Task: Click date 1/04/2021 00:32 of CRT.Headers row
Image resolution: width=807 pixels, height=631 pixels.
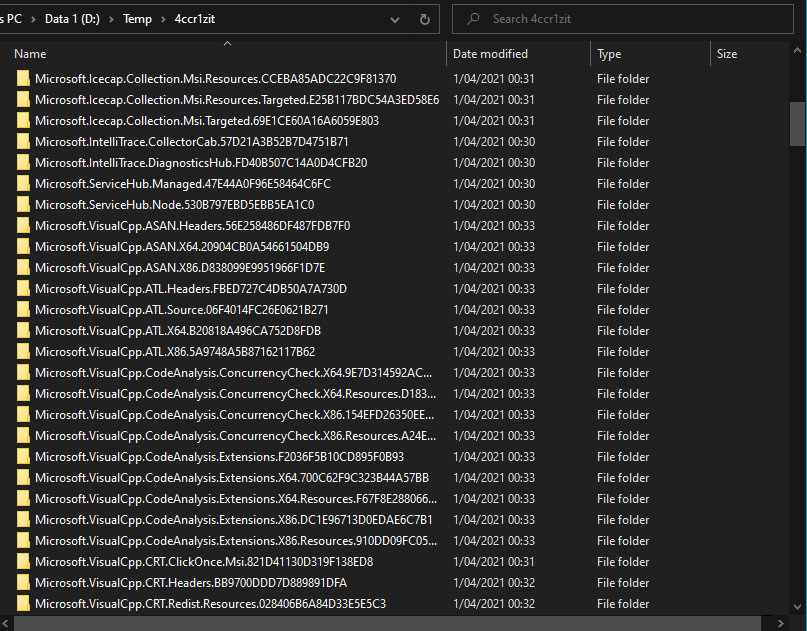Action: coord(494,583)
